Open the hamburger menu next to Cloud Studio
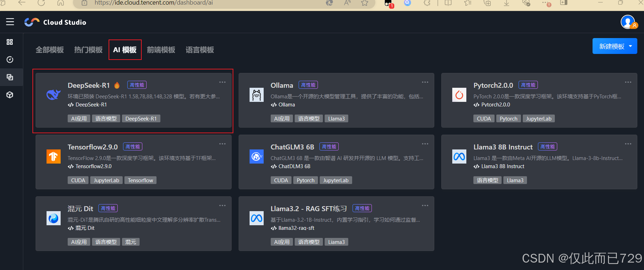 click(10, 22)
